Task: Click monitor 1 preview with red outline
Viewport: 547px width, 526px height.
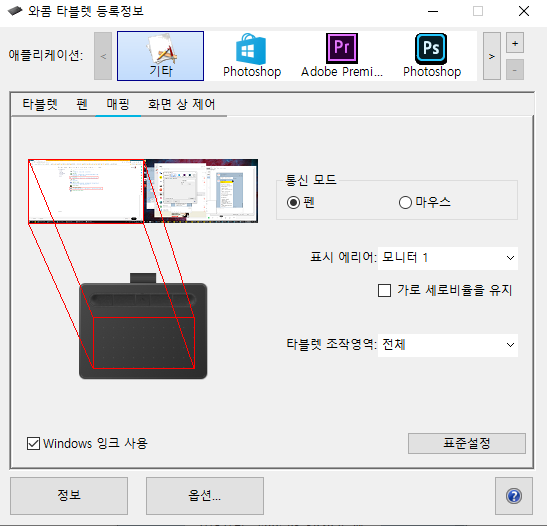Action: pos(86,191)
